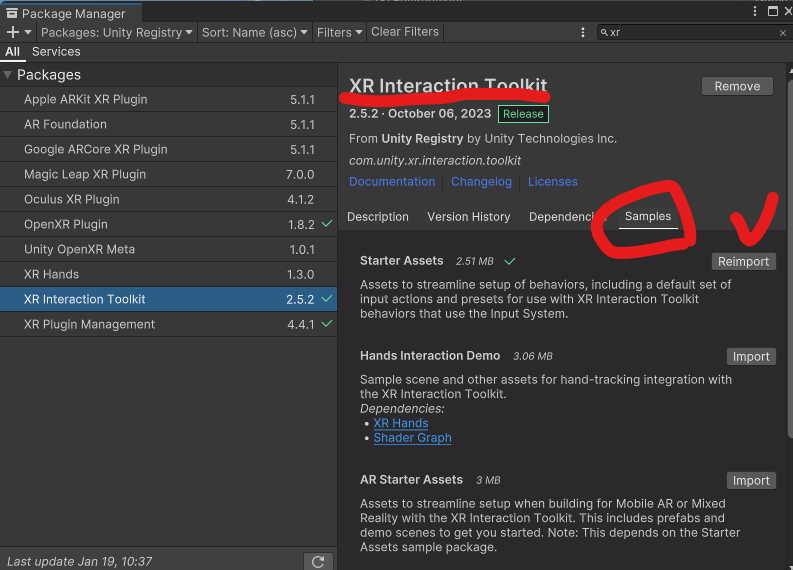This screenshot has width=793, height=570.
Task: Click the Clear Filters button
Action: [405, 32]
